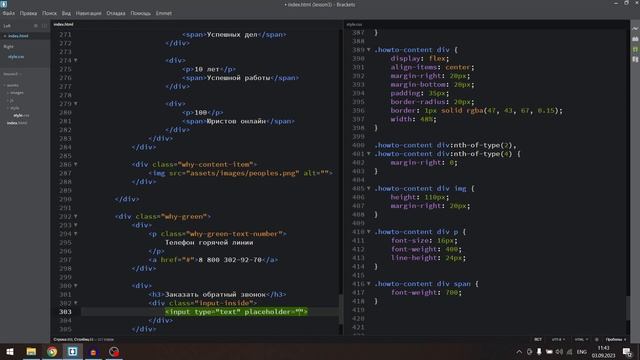Viewport: 640px width, 360px height.
Task: Click the index.html pane header tab
Action: tap(63, 24)
